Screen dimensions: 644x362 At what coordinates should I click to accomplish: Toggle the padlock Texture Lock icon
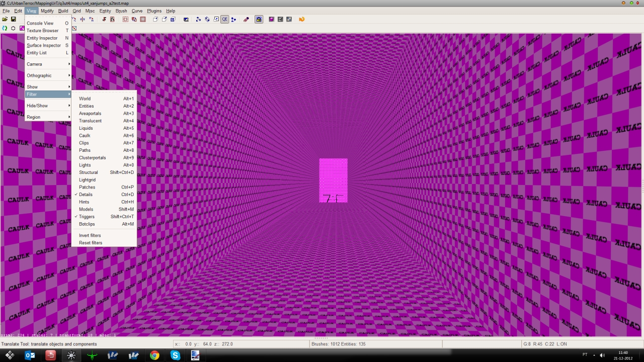pos(259,20)
